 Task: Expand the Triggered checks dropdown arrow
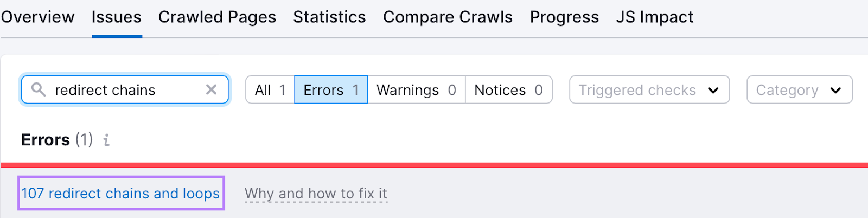point(713,90)
